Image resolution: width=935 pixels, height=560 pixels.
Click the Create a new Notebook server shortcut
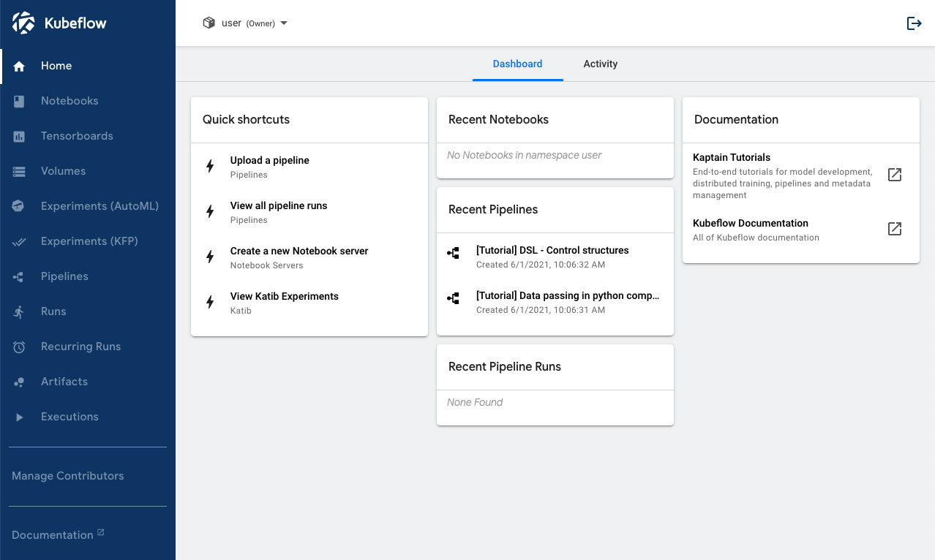click(309, 257)
